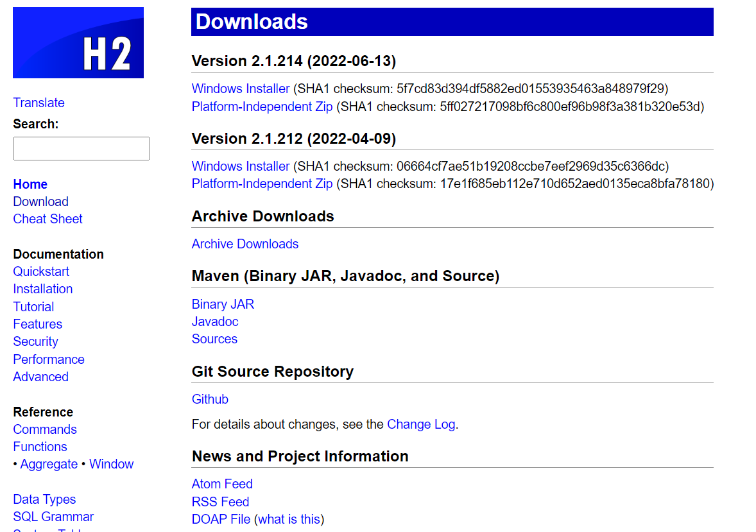Click the 'Git Source Repository' heading
The width and height of the screenshot is (756, 532).
pyautogui.click(x=272, y=372)
